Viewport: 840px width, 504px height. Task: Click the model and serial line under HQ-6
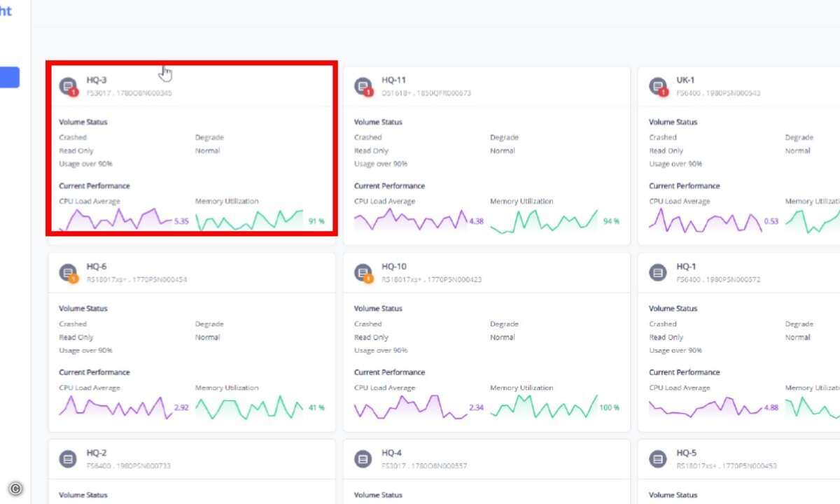[x=136, y=279]
